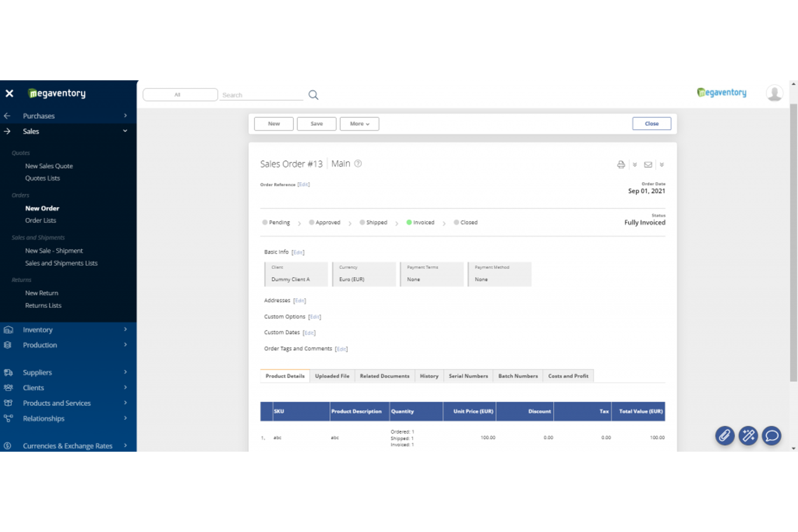Switch to the Uploaded File tab

332,376
